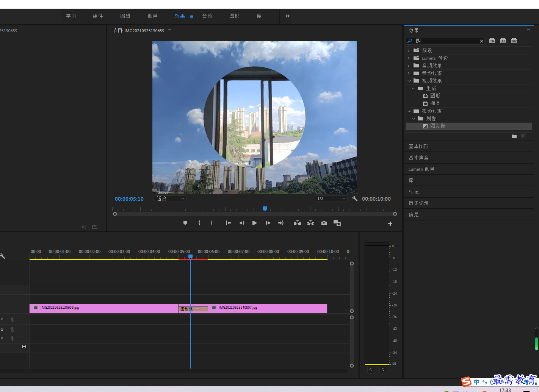Toggle the YUV effects filter
The width and height of the screenshot is (539, 392).
coord(514,41)
